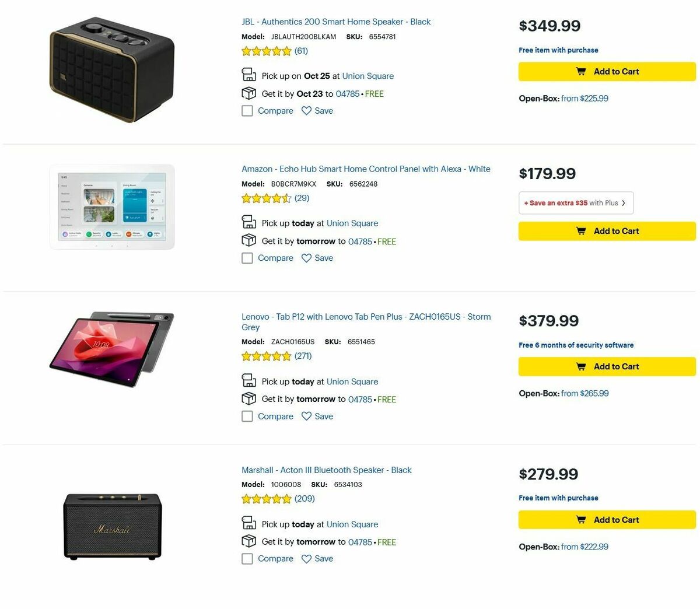Click the Lenovo Tab P12 product image
Image resolution: width=700 pixels, height=609 pixels.
(x=112, y=348)
